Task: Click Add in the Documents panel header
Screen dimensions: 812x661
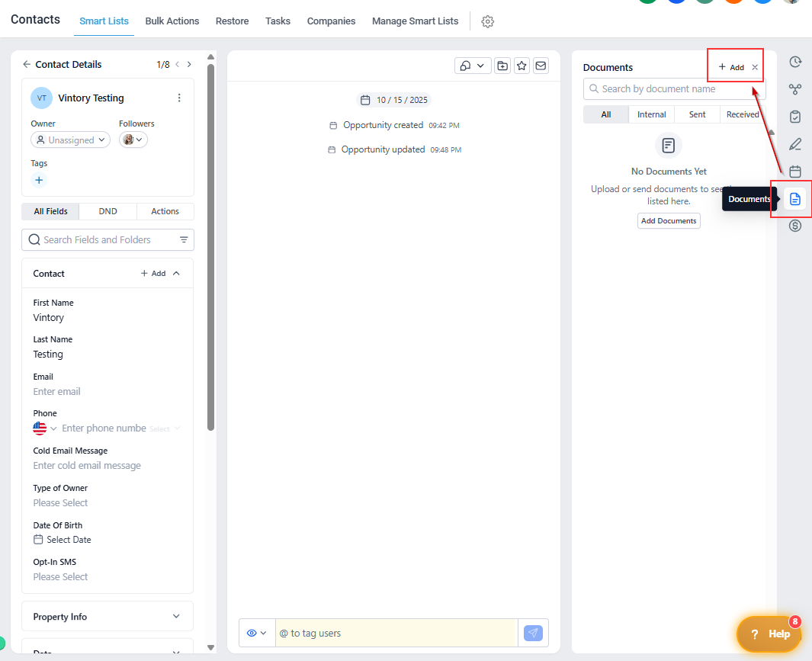Action: click(731, 67)
